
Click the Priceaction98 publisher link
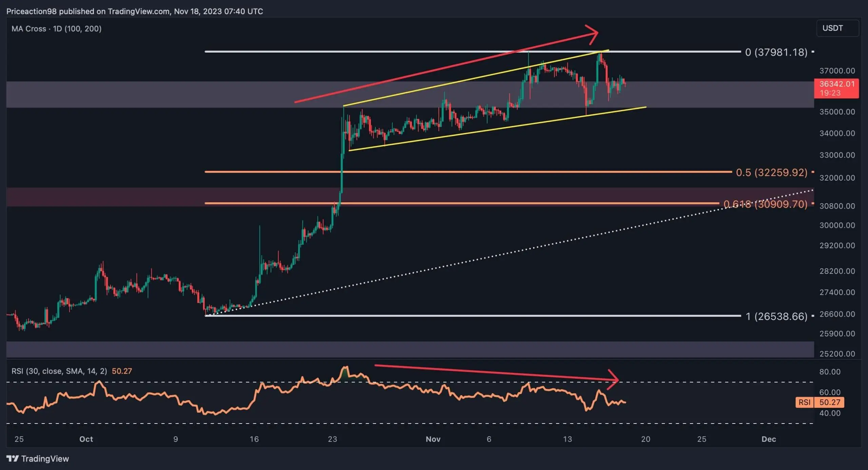[x=31, y=11]
